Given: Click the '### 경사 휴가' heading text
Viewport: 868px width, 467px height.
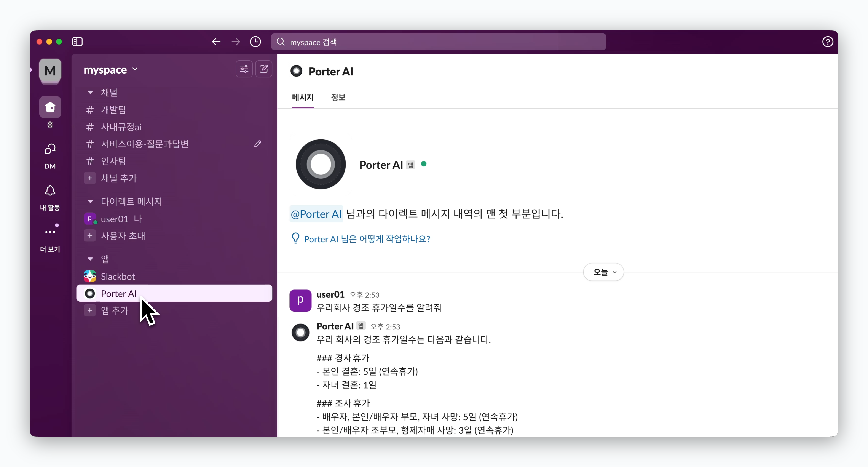Looking at the screenshot, I should (x=343, y=358).
